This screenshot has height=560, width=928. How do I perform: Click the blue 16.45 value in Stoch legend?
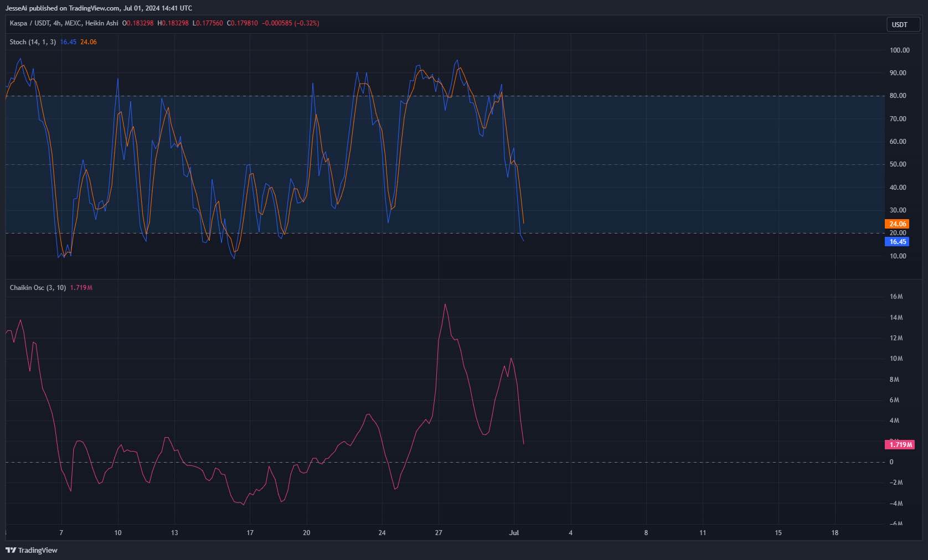[x=68, y=42]
